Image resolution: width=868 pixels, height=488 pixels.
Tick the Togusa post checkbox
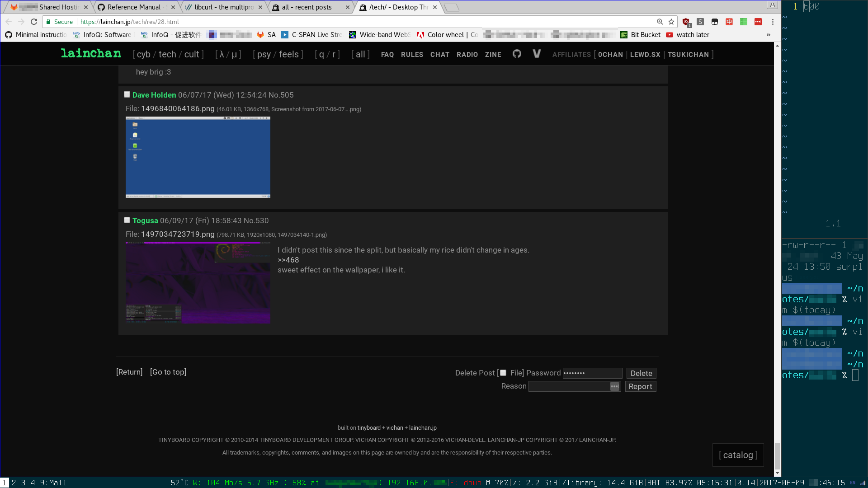[x=127, y=220]
